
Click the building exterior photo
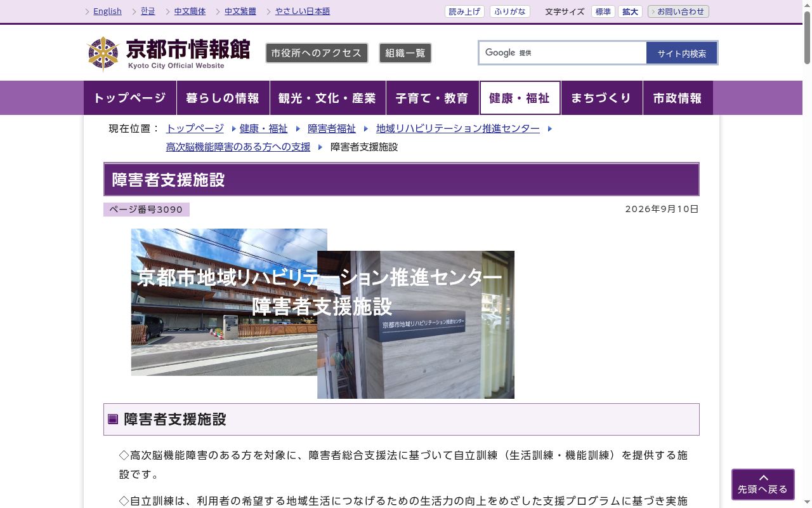[x=225, y=302]
